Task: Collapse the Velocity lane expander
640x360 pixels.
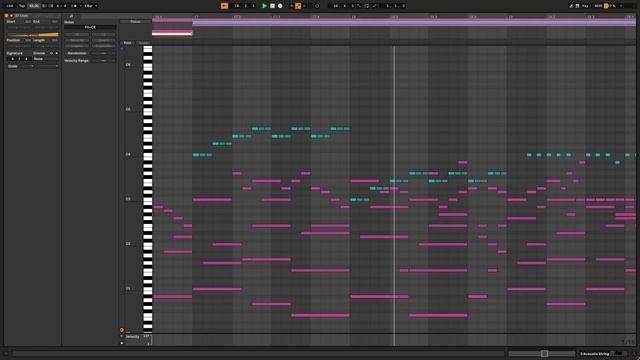Action: pos(122,337)
